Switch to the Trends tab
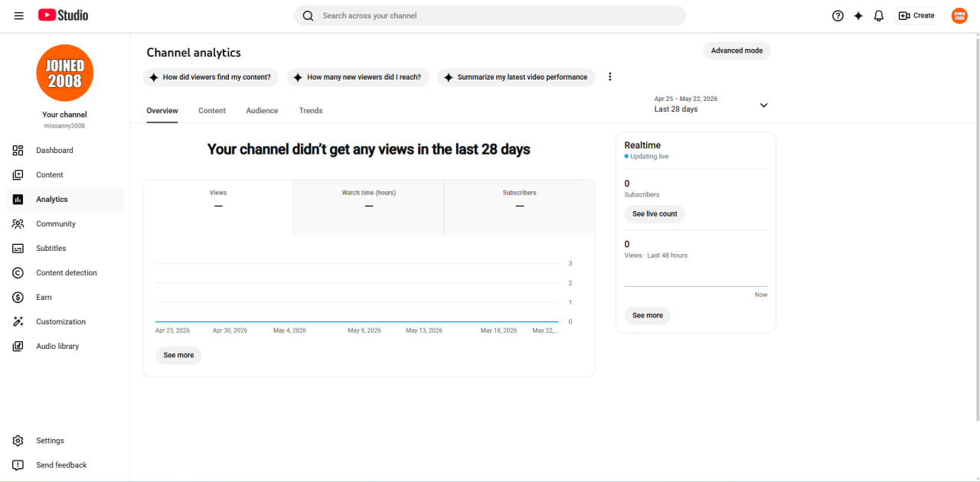Image resolution: width=980 pixels, height=482 pixels. (x=311, y=111)
